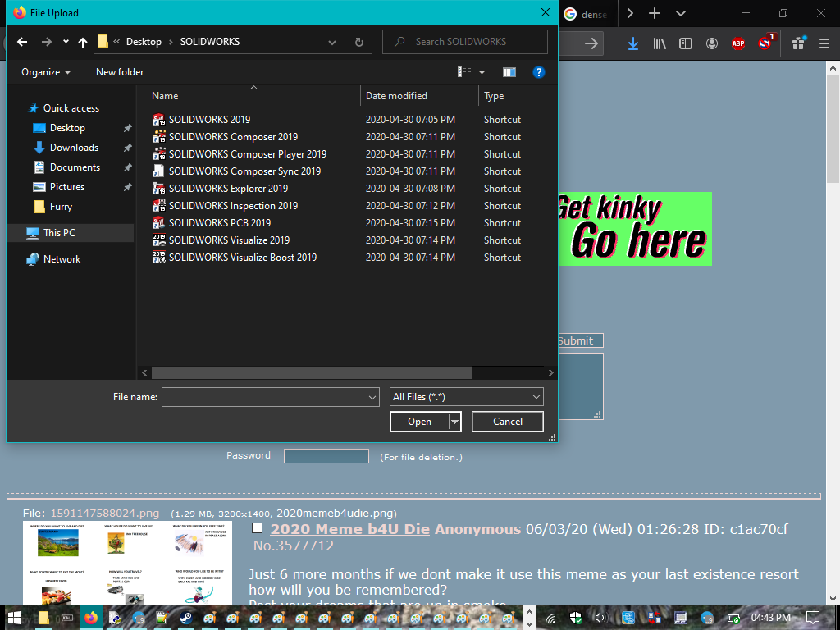
Task: Select SOLIDWORKS Visualize Boost 2019 shortcut
Action: (243, 257)
